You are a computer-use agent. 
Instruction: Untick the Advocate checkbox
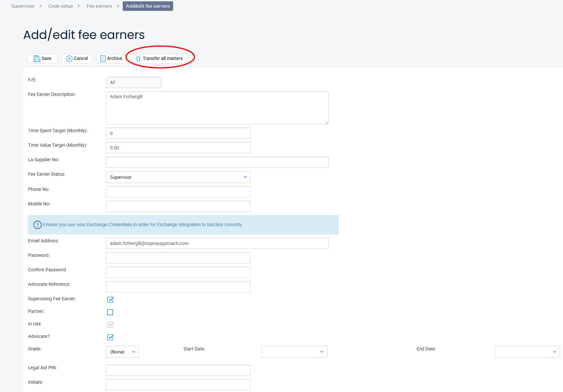click(x=110, y=337)
